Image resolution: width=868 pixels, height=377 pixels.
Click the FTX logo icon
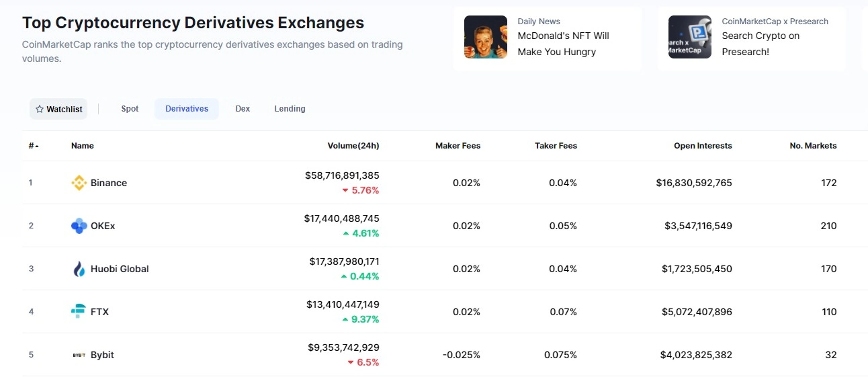point(79,312)
